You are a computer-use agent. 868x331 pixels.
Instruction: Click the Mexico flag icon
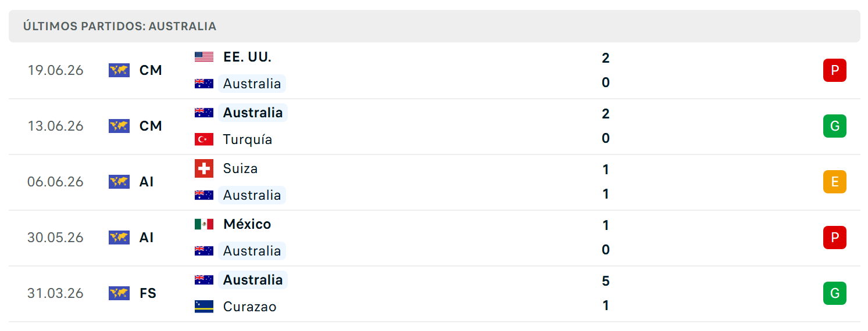[x=204, y=224]
